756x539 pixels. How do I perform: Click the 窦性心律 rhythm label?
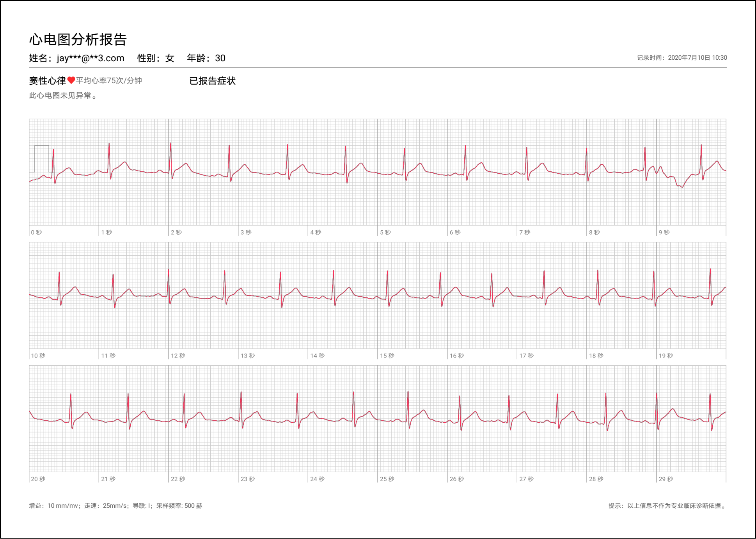47,81
